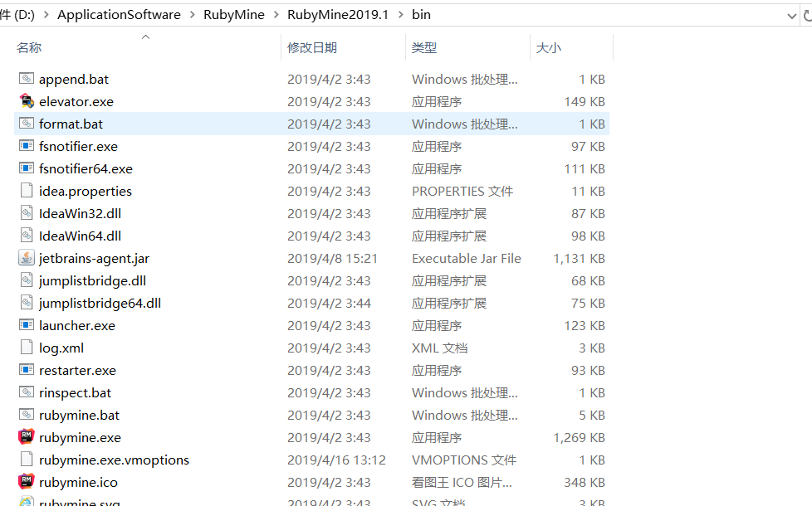
Task: Select the file named elevator.exe
Action: pos(76,101)
